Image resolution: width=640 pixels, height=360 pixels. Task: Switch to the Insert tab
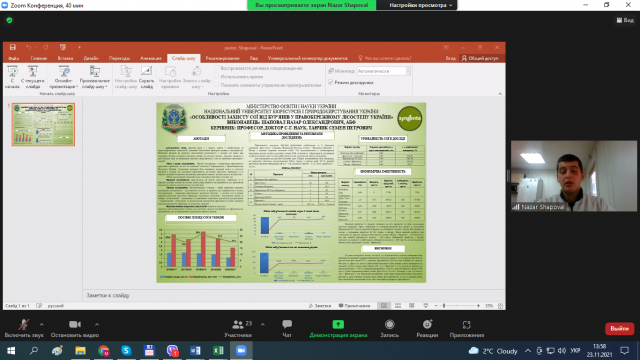tap(65, 58)
